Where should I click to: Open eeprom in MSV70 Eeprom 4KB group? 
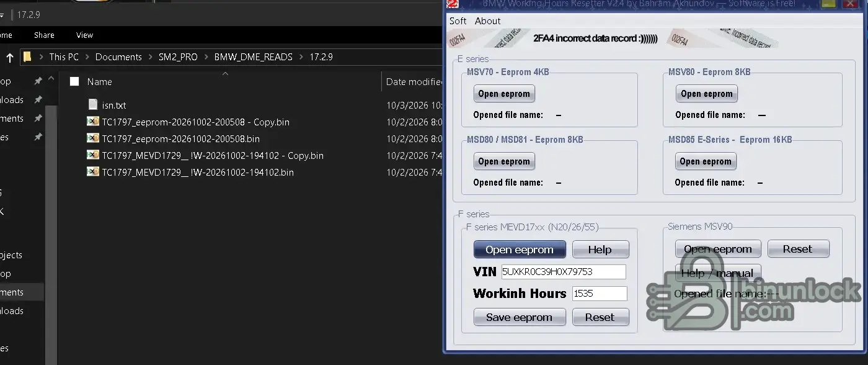coord(504,94)
